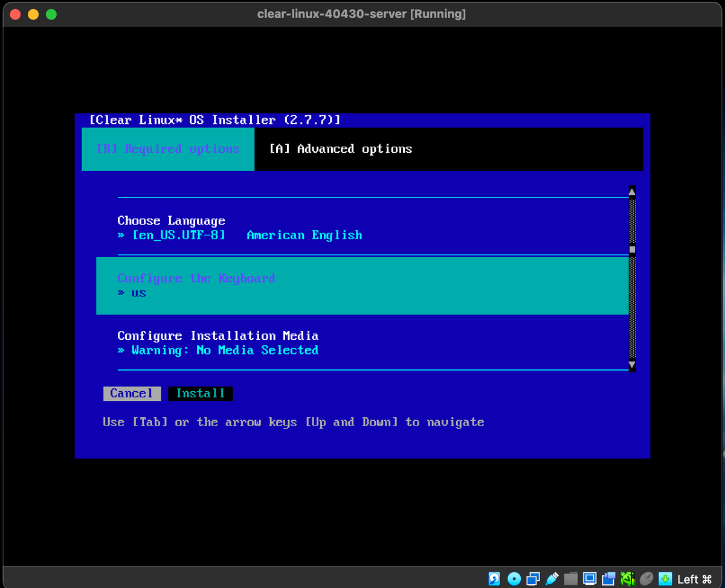Click the USB devices status icon
Viewport: 725px width, 588px height.
click(552, 578)
